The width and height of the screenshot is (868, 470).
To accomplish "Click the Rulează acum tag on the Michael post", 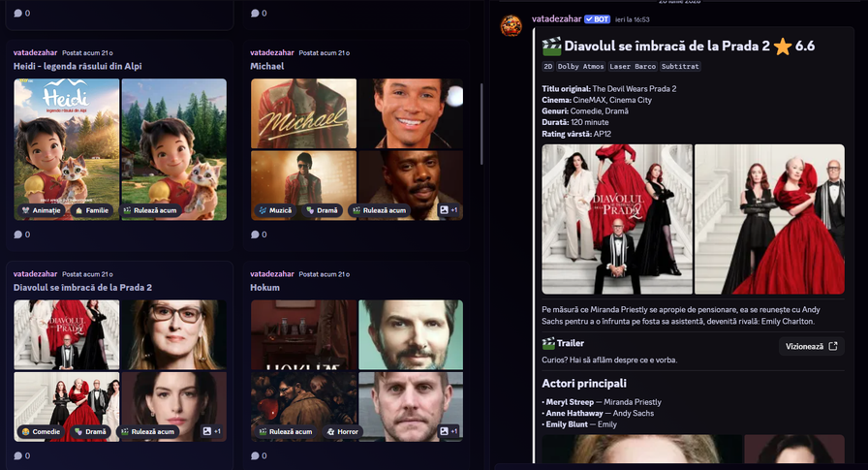I will [x=379, y=210].
